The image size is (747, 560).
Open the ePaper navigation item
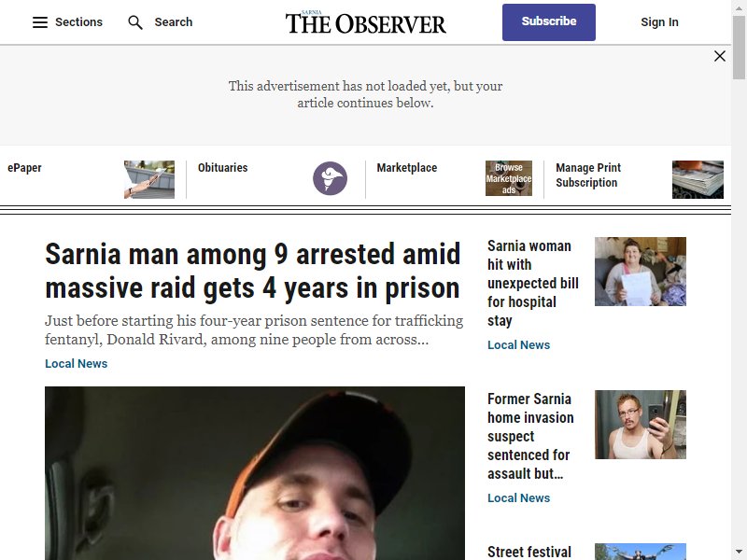click(x=25, y=168)
